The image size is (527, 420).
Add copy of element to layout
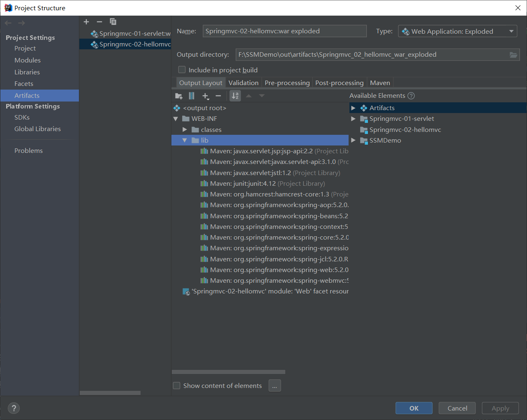tap(206, 96)
